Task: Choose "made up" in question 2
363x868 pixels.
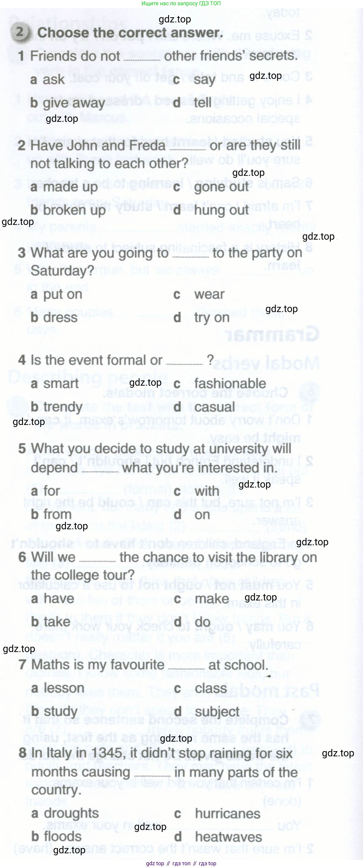Action: point(70,187)
